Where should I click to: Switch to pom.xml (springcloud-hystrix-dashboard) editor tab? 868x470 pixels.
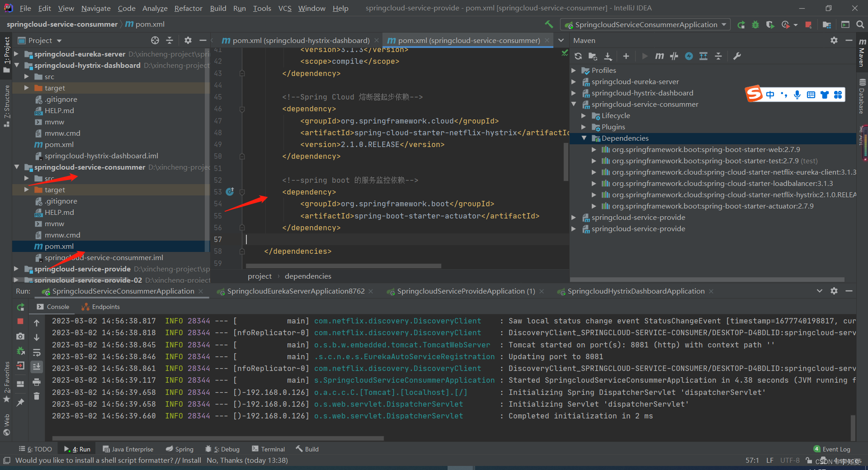click(301, 40)
